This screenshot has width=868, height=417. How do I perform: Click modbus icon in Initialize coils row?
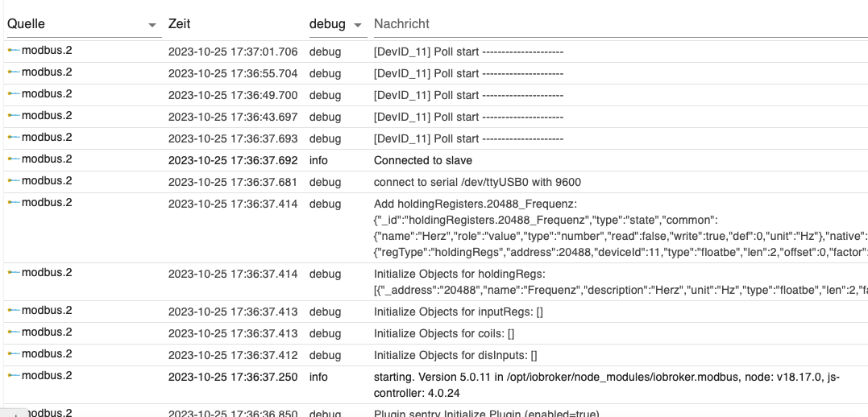(x=14, y=332)
